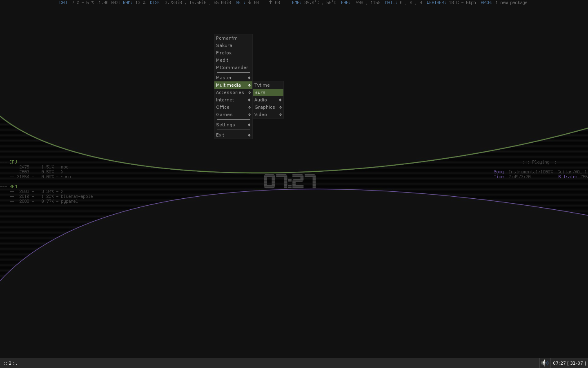Click the RAM 13 % readout
588x368 pixels.
pos(134,2)
